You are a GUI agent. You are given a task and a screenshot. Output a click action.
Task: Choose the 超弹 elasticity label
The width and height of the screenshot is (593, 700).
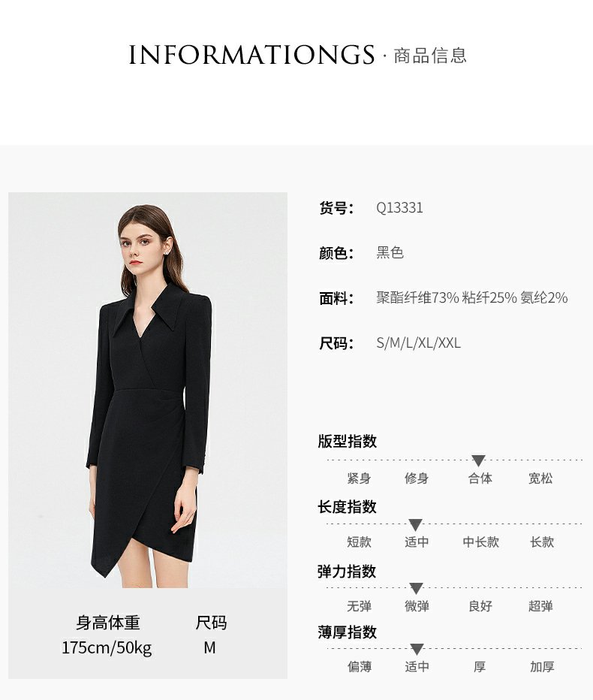point(540,606)
